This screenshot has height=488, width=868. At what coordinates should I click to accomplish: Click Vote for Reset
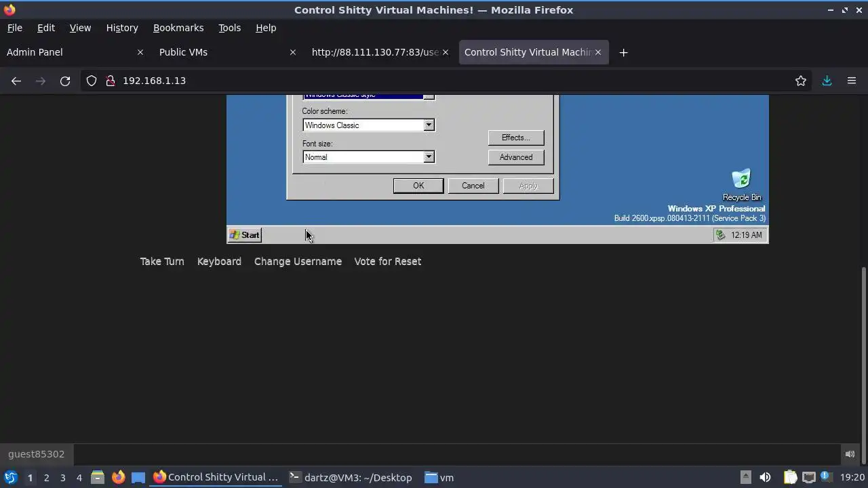[388, 262]
